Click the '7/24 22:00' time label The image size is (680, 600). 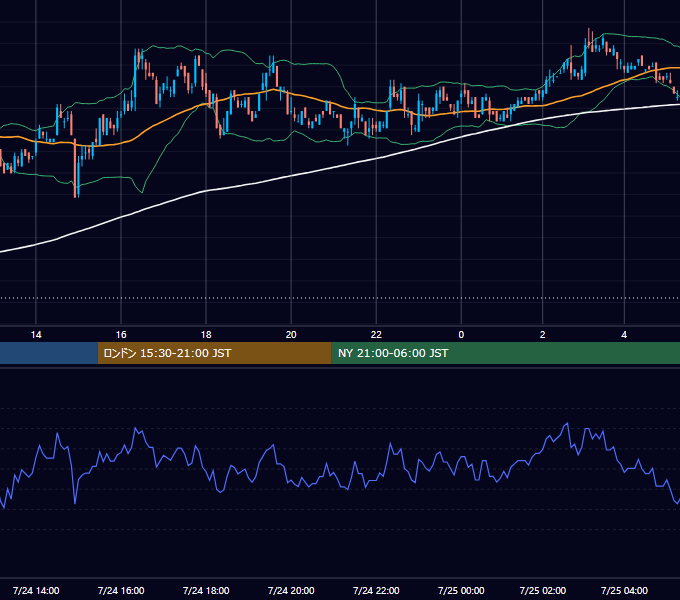pos(376,590)
